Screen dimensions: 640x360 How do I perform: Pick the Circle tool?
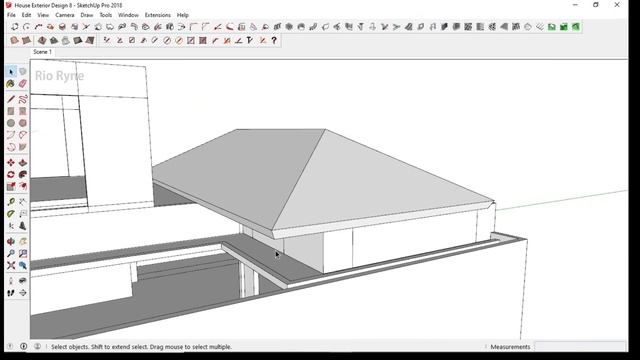click(11, 123)
